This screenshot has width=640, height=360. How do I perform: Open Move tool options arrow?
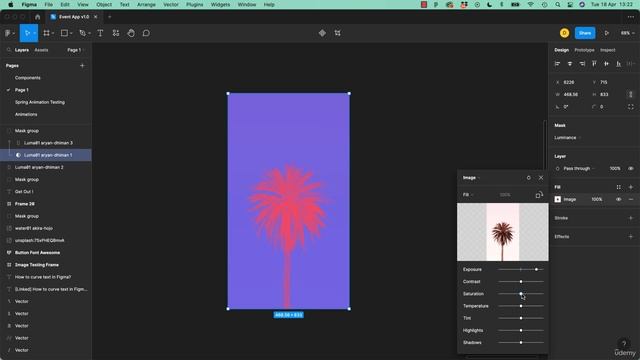[34, 33]
